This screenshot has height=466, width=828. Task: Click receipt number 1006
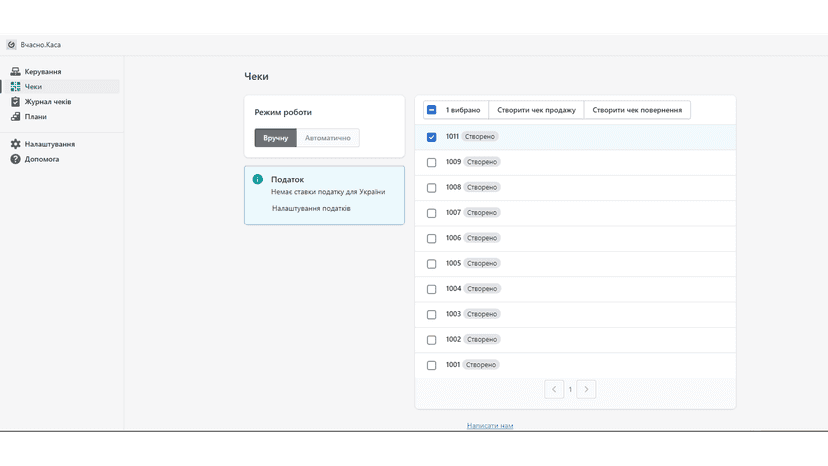[453, 238]
